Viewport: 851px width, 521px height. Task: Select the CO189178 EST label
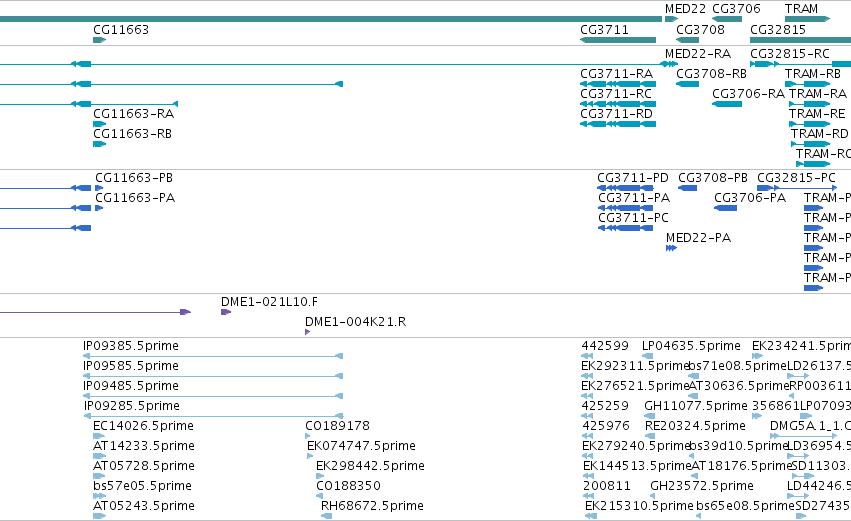point(337,427)
